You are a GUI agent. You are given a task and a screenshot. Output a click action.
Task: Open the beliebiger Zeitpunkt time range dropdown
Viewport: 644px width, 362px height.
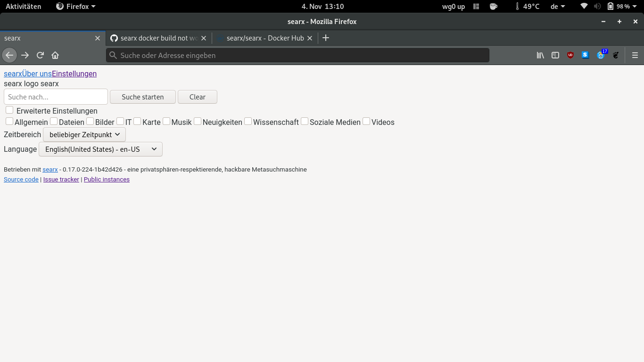point(84,134)
